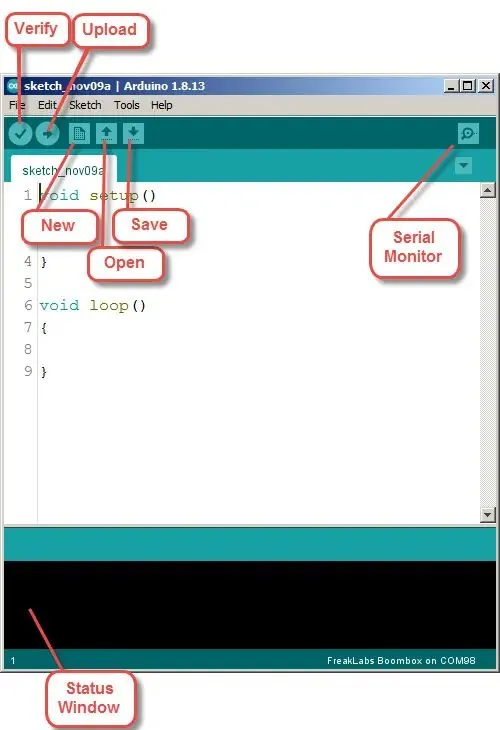Click the Arduino logo in title bar
The width and height of the screenshot is (500, 730).
(13, 86)
